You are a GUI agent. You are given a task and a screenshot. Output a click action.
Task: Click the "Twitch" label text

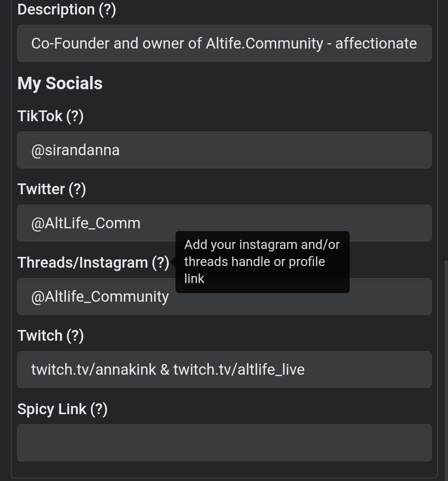40,336
